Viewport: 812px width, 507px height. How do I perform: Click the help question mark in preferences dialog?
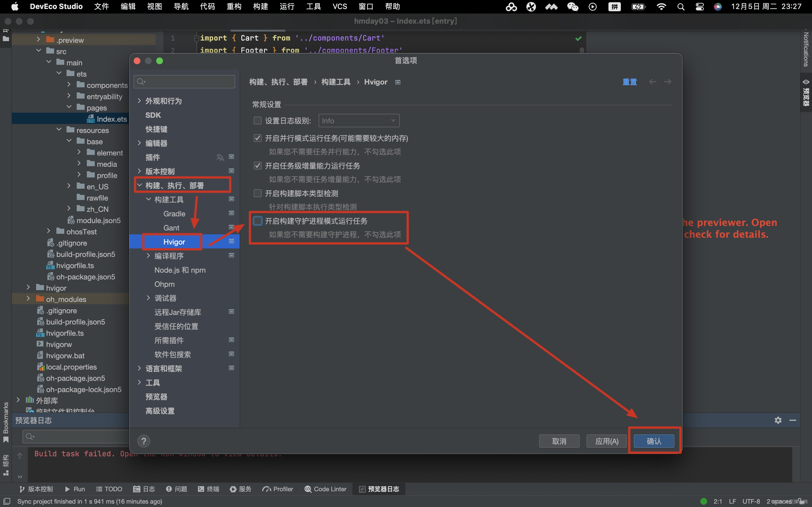[144, 441]
